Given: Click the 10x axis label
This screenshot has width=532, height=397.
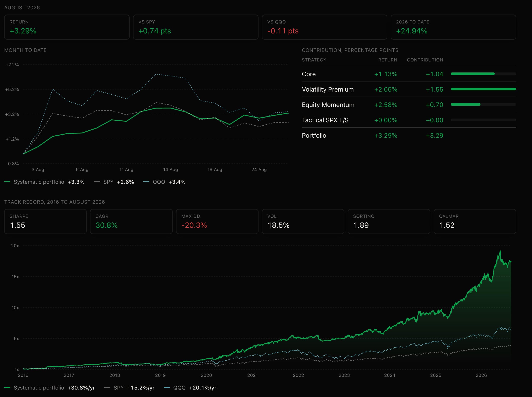Looking at the screenshot, I should [x=15, y=308].
